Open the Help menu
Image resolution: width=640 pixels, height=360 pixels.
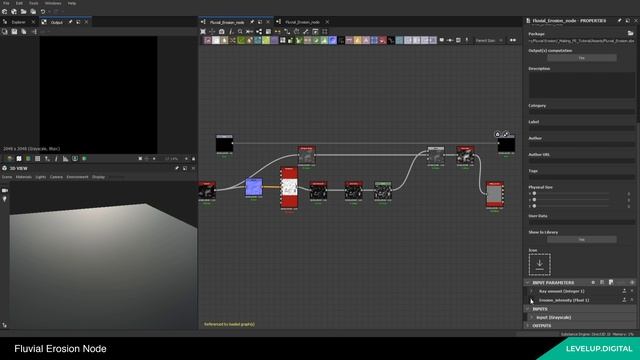72,3
